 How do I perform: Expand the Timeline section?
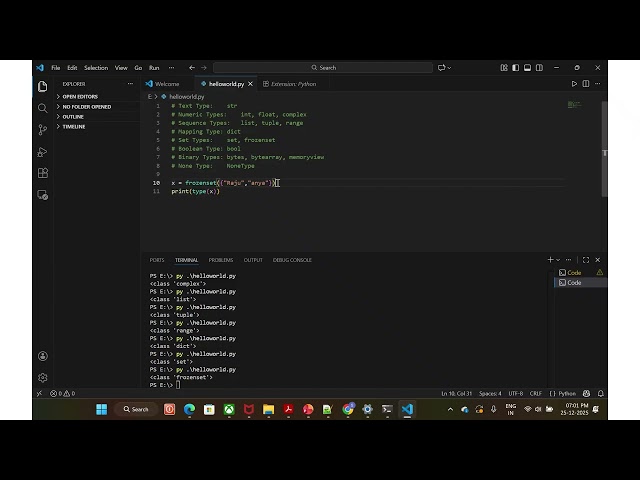tap(98, 127)
